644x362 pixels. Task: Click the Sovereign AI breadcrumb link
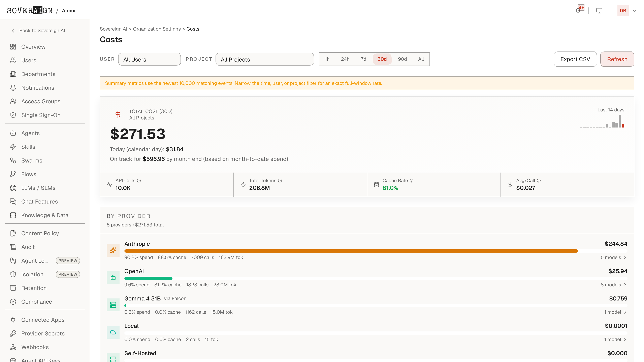(x=113, y=29)
